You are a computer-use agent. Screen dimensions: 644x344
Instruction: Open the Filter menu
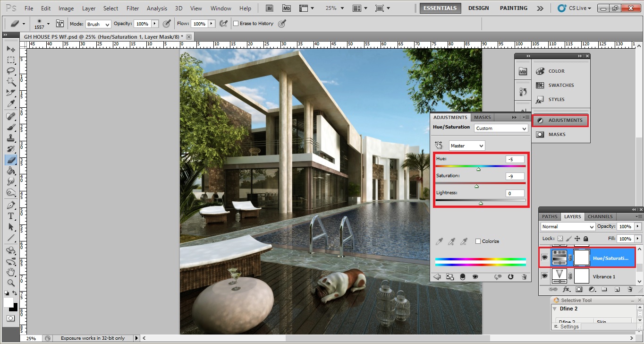(x=132, y=8)
